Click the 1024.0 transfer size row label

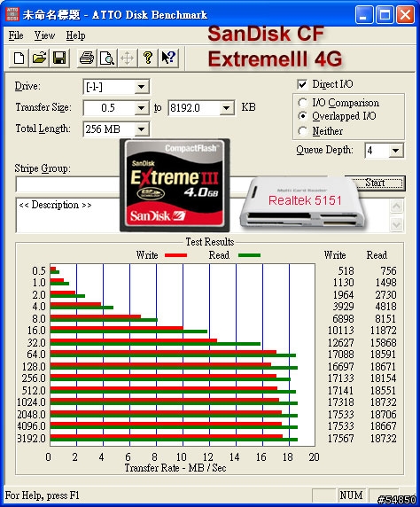pos(31,402)
